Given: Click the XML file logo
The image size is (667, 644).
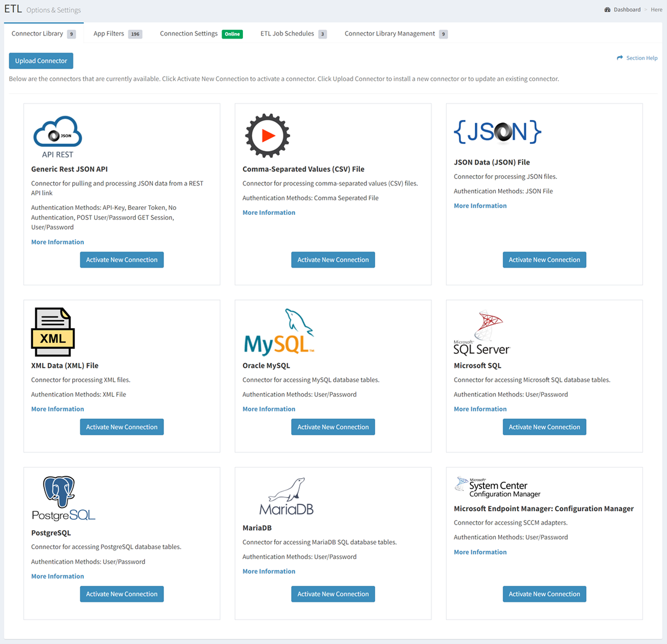Looking at the screenshot, I should (x=53, y=332).
